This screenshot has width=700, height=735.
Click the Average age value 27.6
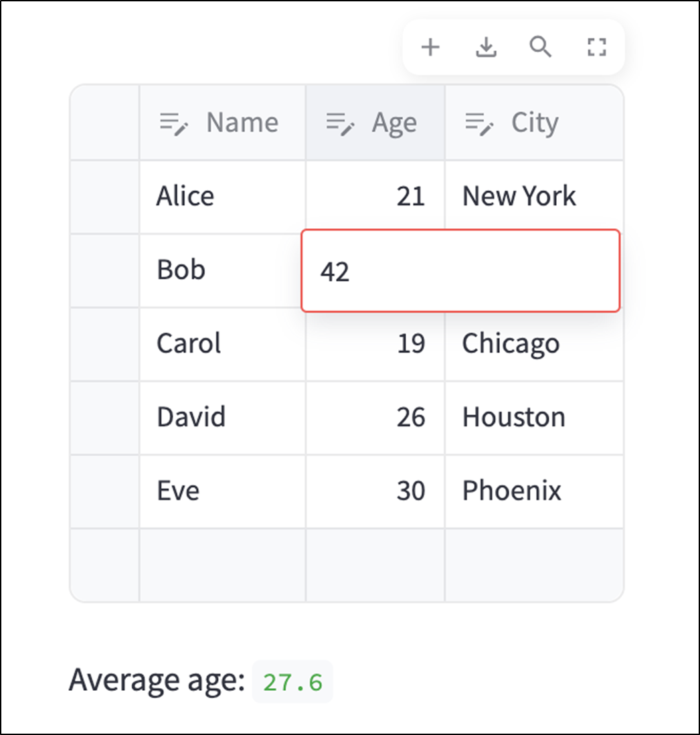[x=292, y=682]
